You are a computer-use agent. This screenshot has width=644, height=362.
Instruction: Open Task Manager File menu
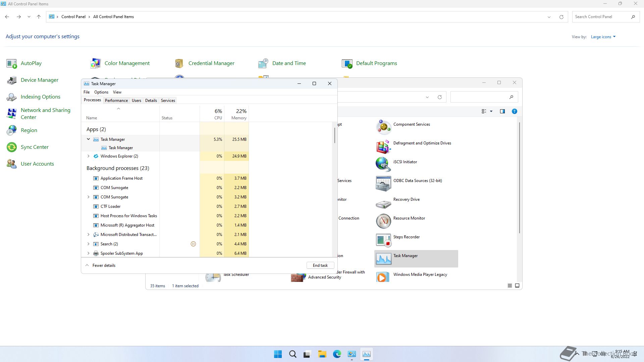(87, 92)
